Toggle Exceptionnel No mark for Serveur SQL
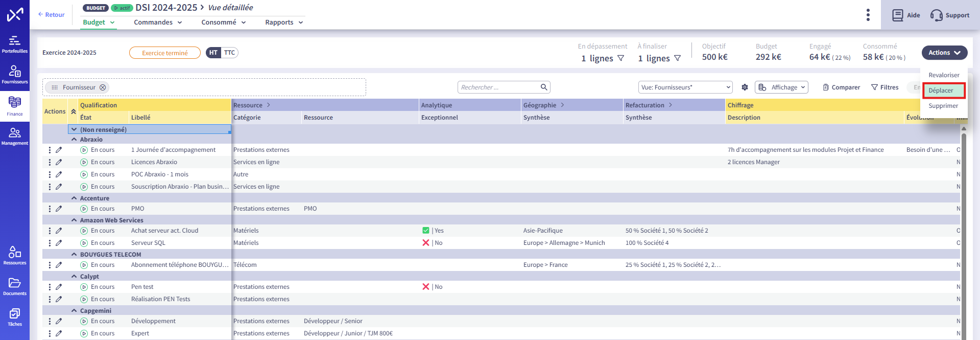The height and width of the screenshot is (340, 980). [x=426, y=243]
